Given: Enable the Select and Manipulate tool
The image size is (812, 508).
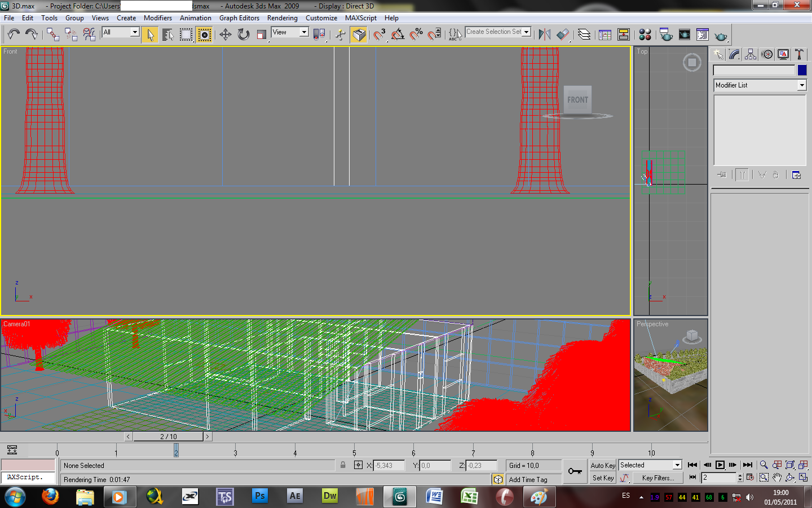Looking at the screenshot, I should [x=340, y=34].
